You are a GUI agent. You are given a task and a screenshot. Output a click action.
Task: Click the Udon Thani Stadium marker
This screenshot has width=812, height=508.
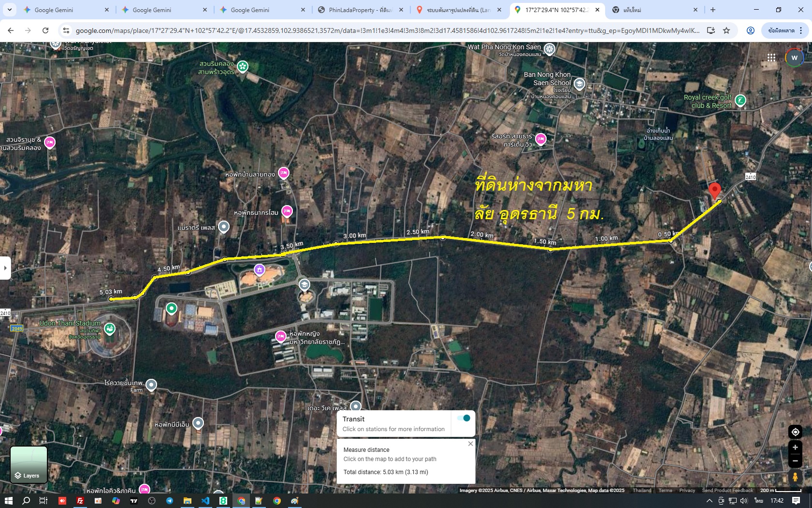(x=110, y=329)
